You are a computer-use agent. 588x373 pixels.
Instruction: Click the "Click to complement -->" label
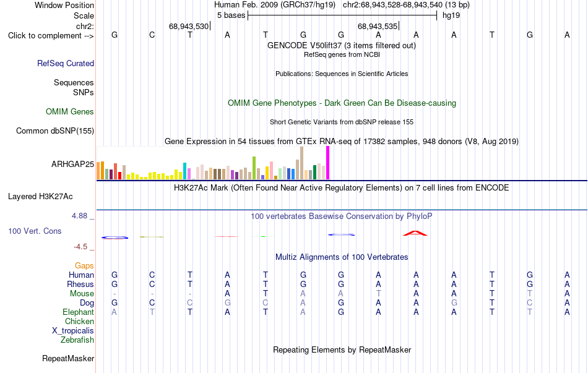pyautogui.click(x=51, y=36)
